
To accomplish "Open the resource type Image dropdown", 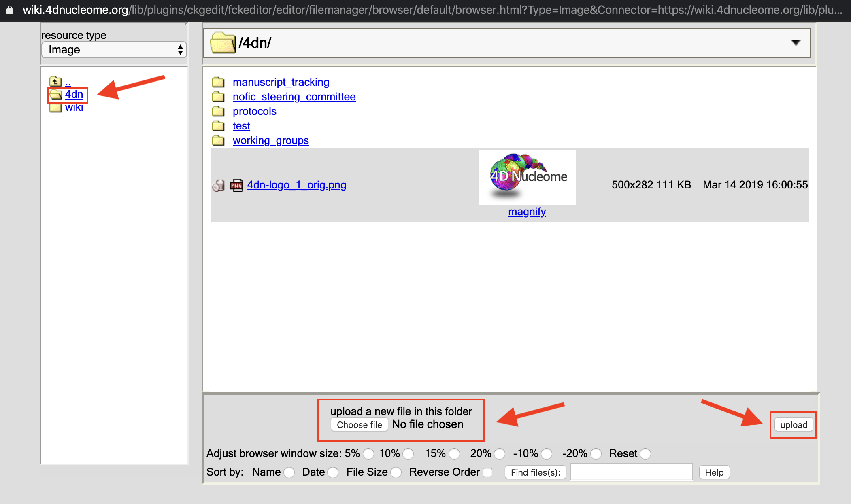I will tap(114, 50).
